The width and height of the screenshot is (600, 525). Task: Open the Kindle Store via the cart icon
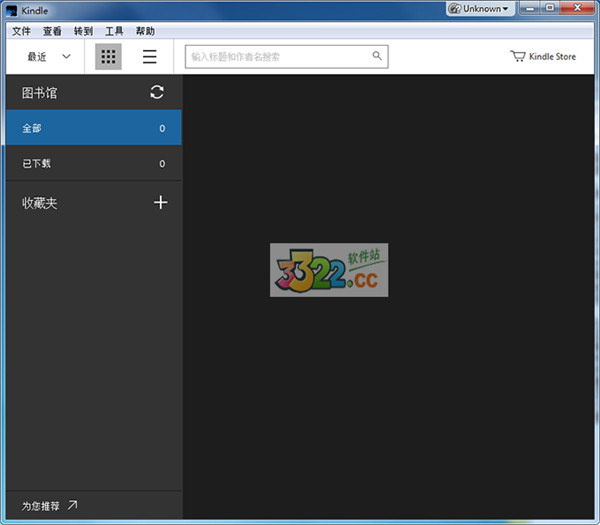click(x=517, y=56)
